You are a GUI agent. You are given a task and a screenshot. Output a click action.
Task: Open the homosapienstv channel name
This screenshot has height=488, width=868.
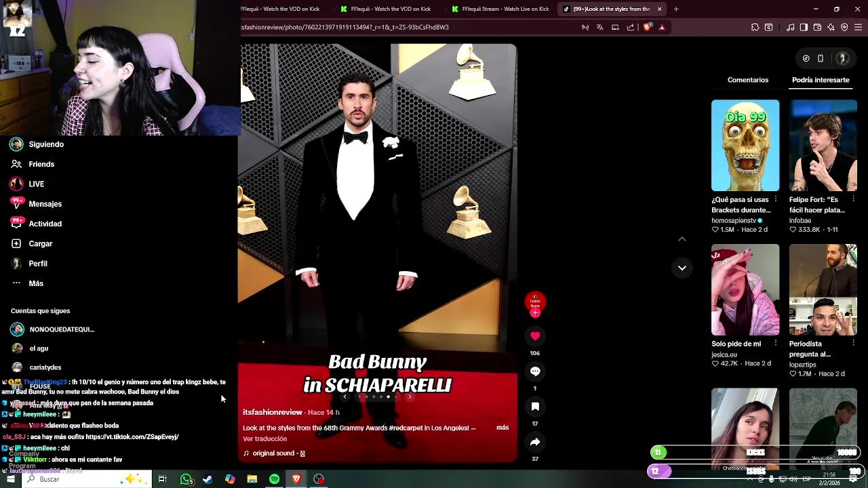pyautogui.click(x=734, y=220)
